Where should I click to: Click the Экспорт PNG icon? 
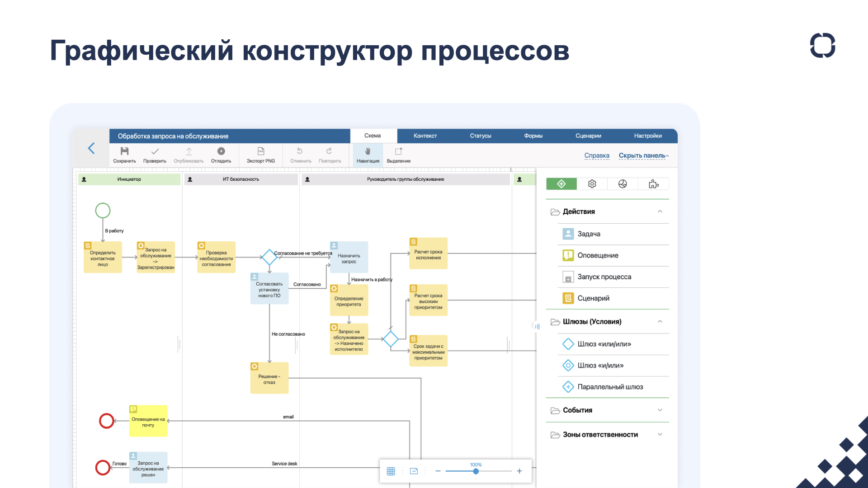(261, 151)
